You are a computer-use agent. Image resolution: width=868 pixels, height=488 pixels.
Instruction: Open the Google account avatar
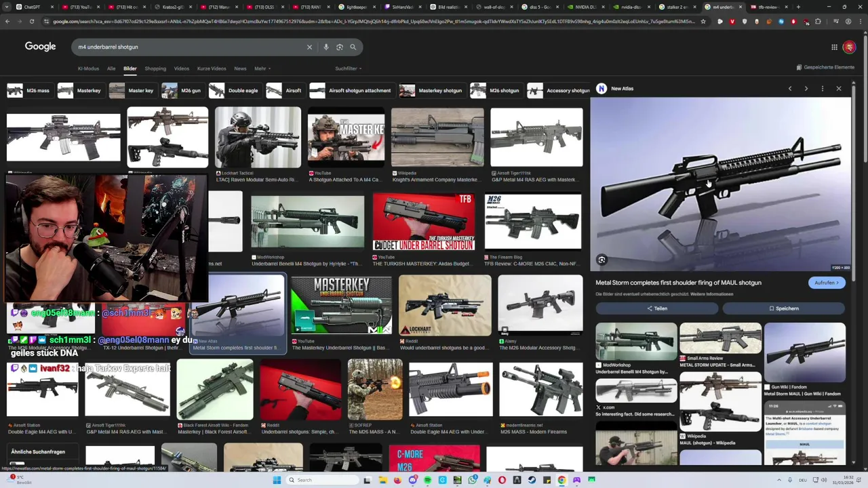[849, 47]
